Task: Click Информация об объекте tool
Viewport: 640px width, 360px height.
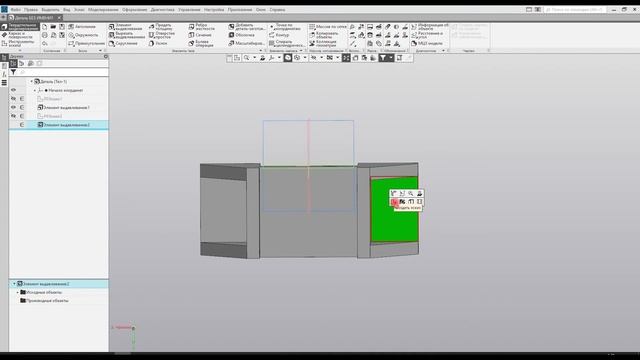Action: click(x=430, y=27)
